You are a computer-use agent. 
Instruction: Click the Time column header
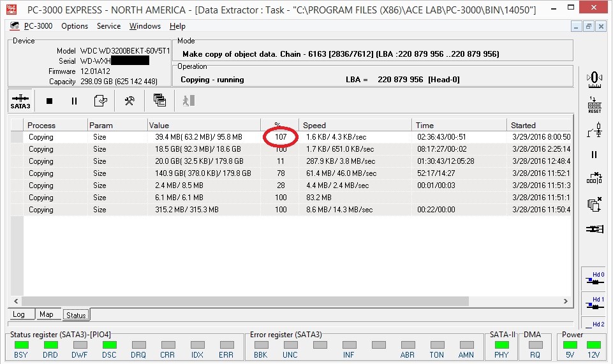point(459,126)
